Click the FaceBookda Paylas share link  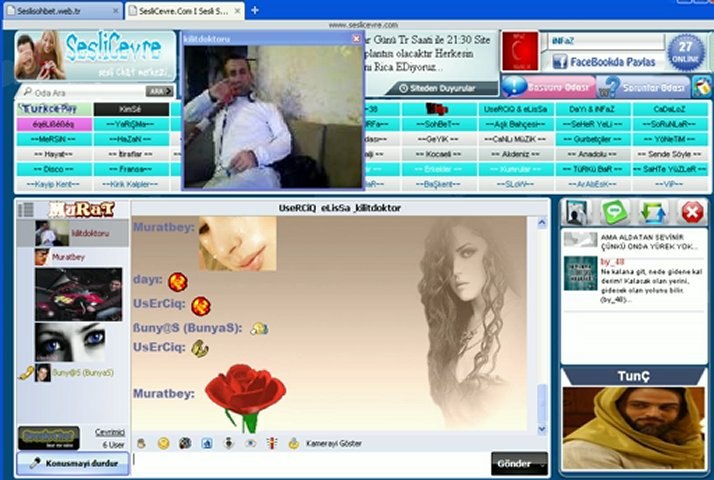[612, 62]
